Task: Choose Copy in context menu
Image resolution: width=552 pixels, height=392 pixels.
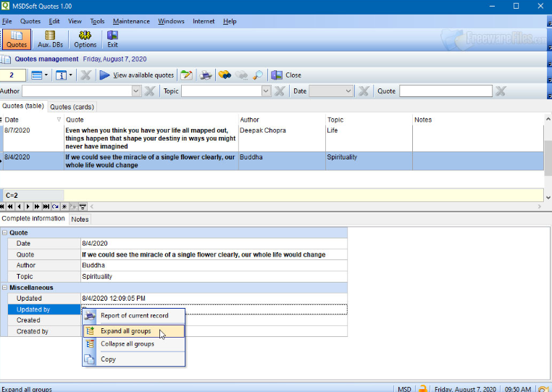Action: coord(134,359)
